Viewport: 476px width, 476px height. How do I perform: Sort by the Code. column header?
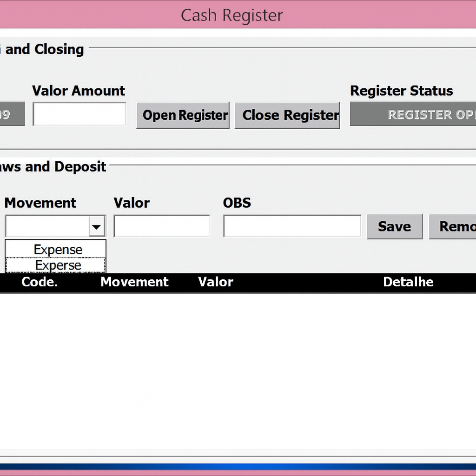[40, 282]
